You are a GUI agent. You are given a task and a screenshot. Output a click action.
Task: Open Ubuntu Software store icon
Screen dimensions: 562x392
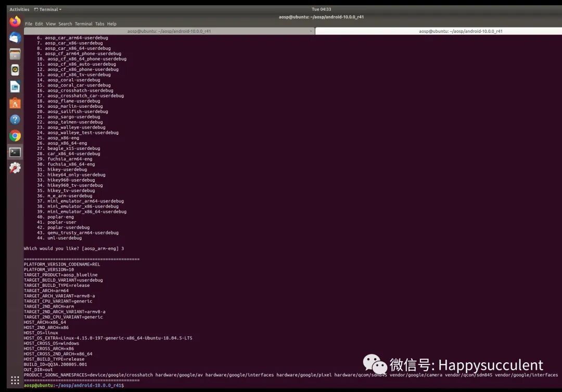[x=15, y=103]
